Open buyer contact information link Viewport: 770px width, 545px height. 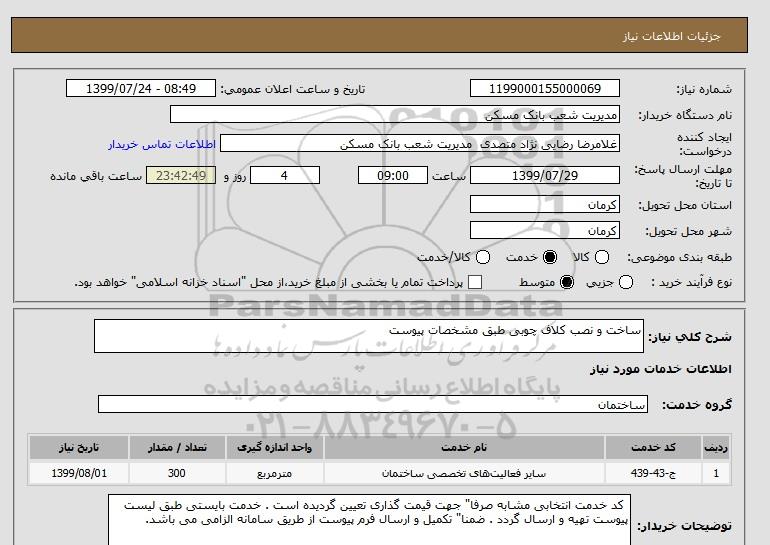(x=162, y=144)
